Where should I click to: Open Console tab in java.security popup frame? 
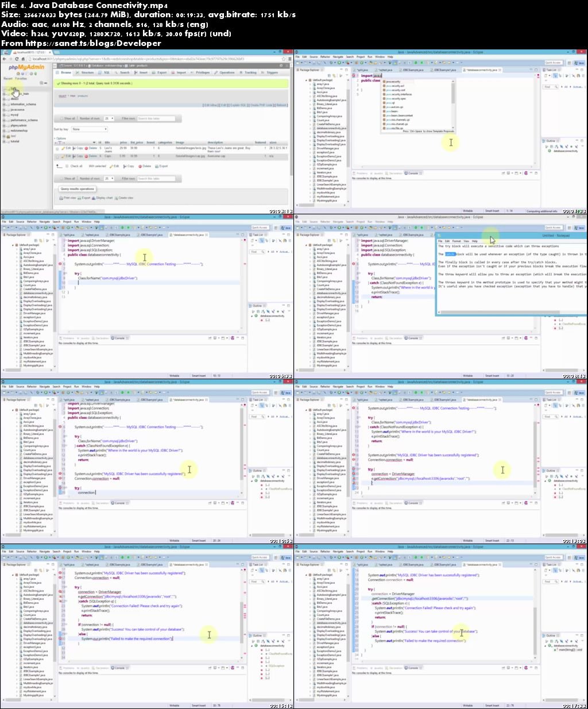tap(413, 173)
